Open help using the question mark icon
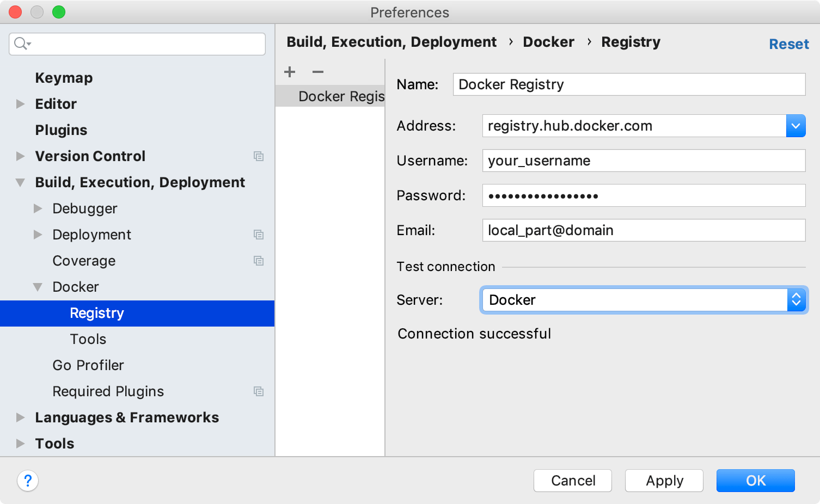Viewport: 820px width, 504px height. [x=28, y=481]
